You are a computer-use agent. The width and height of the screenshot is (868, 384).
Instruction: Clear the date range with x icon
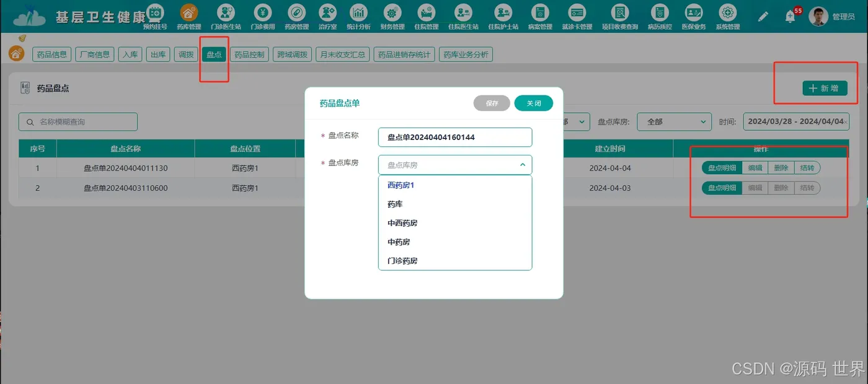pyautogui.click(x=846, y=122)
